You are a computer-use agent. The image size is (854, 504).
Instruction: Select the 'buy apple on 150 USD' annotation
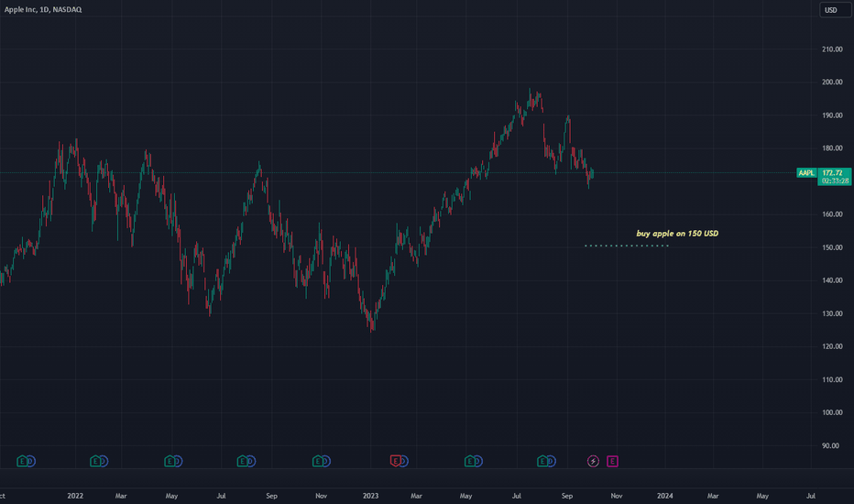677,233
